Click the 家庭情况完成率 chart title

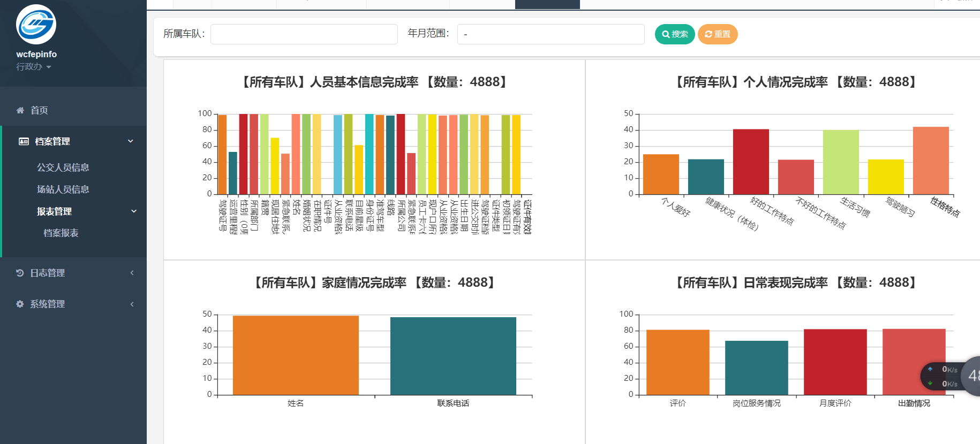(374, 282)
